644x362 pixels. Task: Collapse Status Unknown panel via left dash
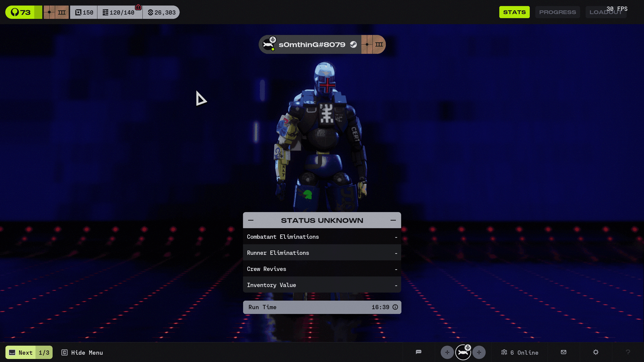pyautogui.click(x=251, y=220)
